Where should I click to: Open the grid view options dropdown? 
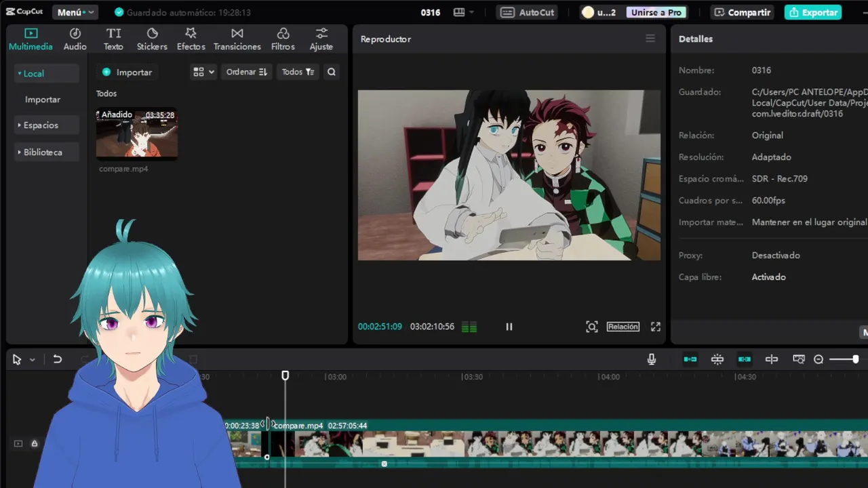coord(203,72)
